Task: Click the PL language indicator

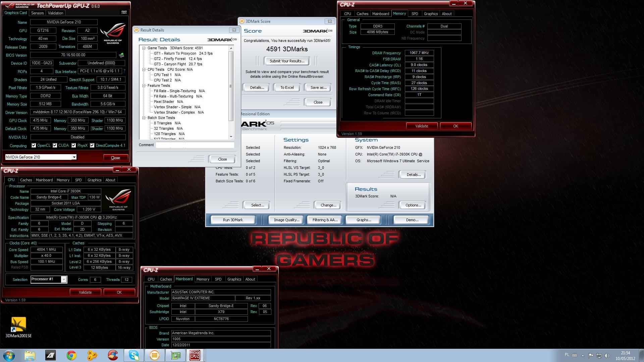Action: point(567,355)
